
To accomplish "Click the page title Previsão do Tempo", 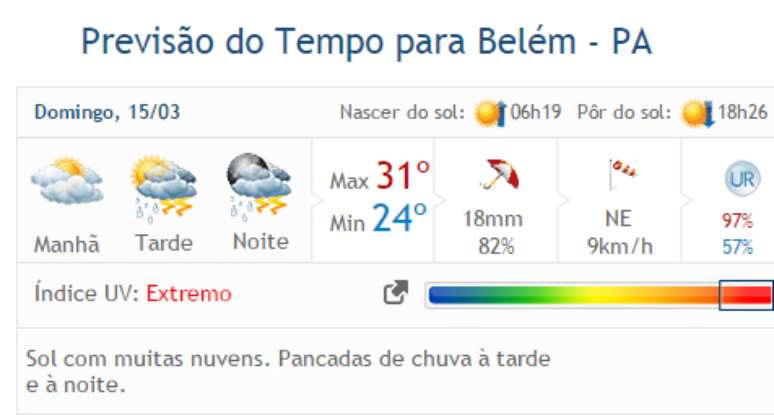I will pyautogui.click(x=367, y=42).
